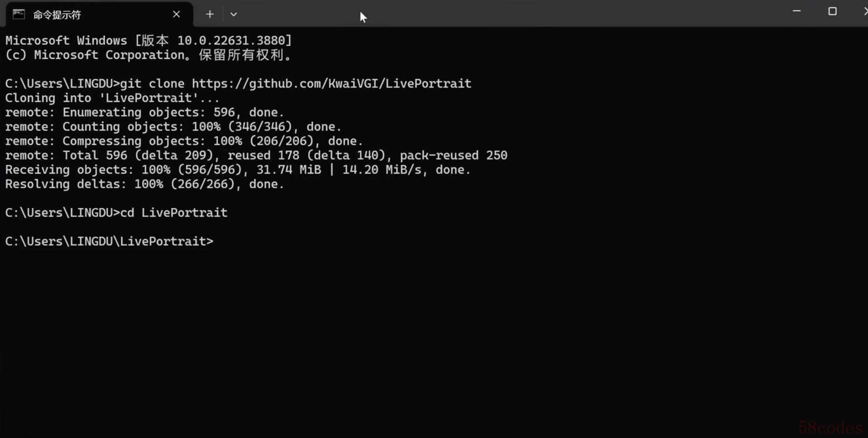
Task: Focus the C:\Users\LINGDU\LivePortrait> prompt line
Action: pos(109,241)
